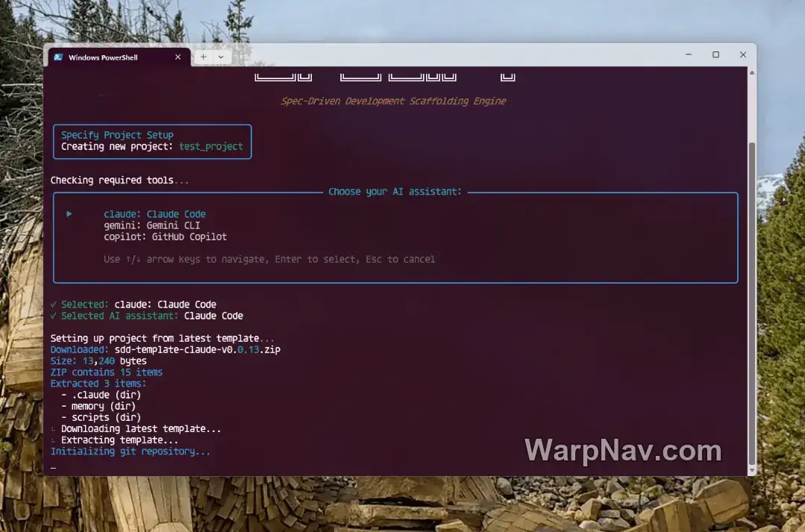Open the new tab profile dropdown chevron
Image resolution: width=805 pixels, height=532 pixels.
pos(222,57)
